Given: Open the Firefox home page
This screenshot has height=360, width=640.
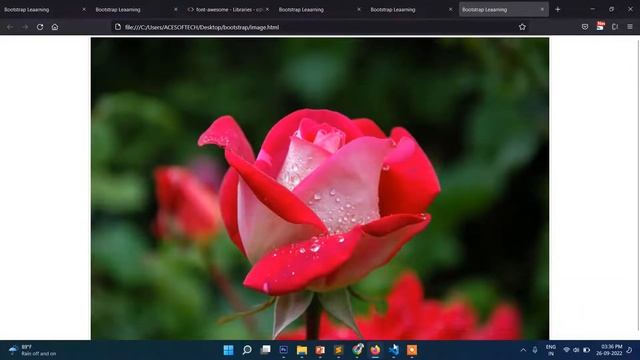Looking at the screenshot, I should point(55,27).
